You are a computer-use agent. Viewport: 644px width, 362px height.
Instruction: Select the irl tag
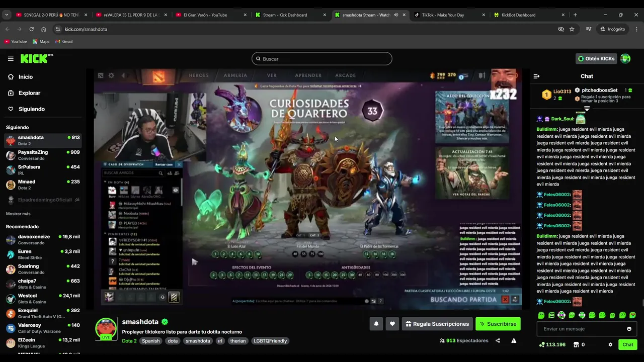(220, 341)
